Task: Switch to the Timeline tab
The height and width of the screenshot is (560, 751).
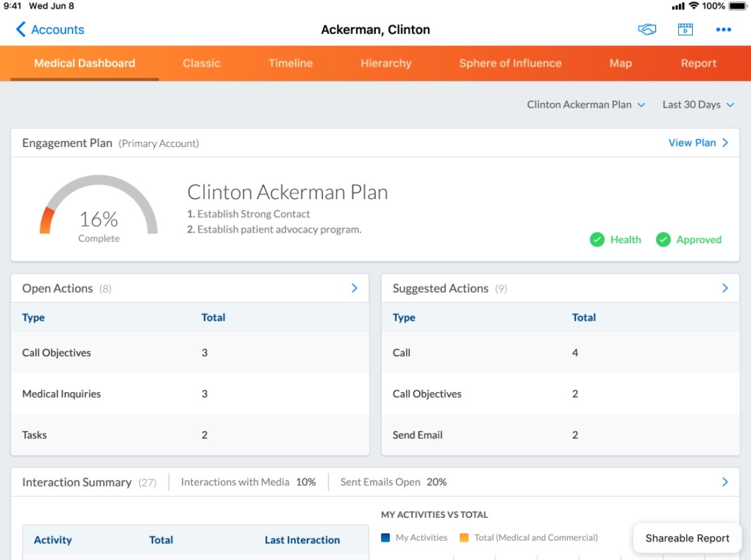Action: coord(290,63)
